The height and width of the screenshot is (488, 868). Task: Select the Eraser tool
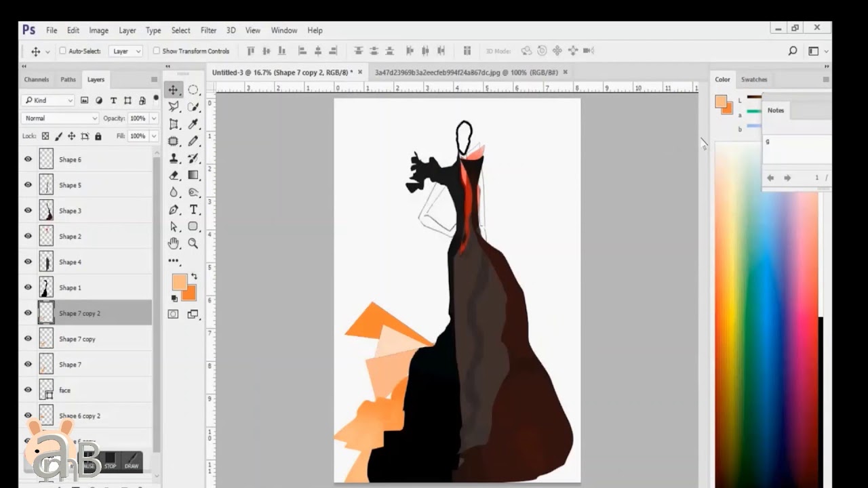[x=174, y=175]
